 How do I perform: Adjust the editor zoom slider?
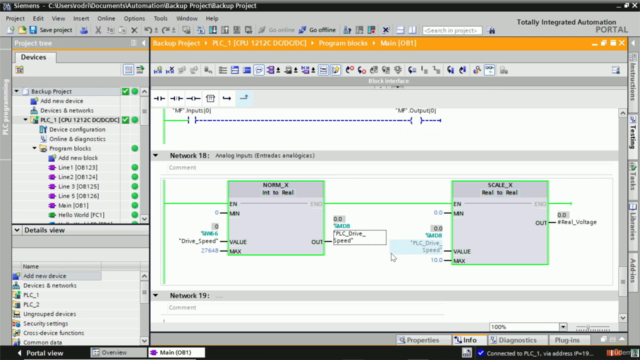point(593,327)
